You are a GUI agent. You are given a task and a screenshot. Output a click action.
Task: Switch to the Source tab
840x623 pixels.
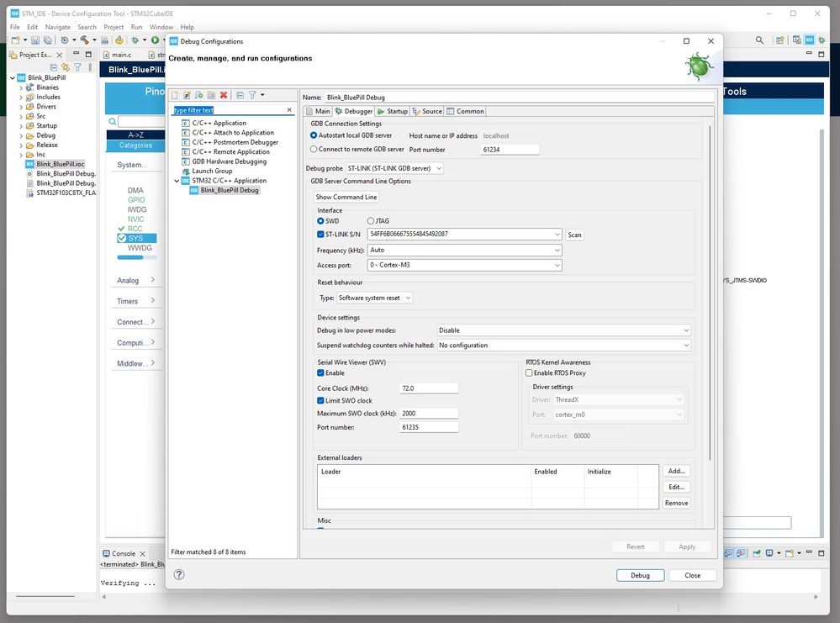point(427,112)
